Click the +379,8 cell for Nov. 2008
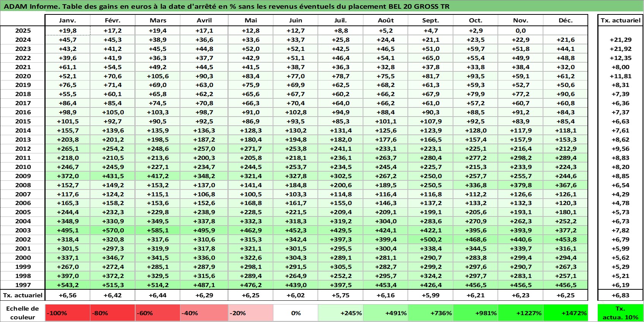The height and width of the screenshot is (322, 644). 521,185
